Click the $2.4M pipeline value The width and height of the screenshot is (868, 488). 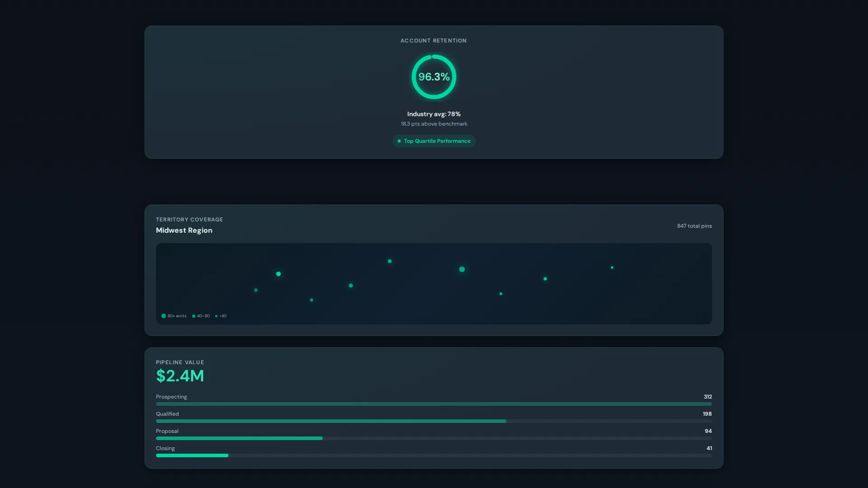pos(180,376)
